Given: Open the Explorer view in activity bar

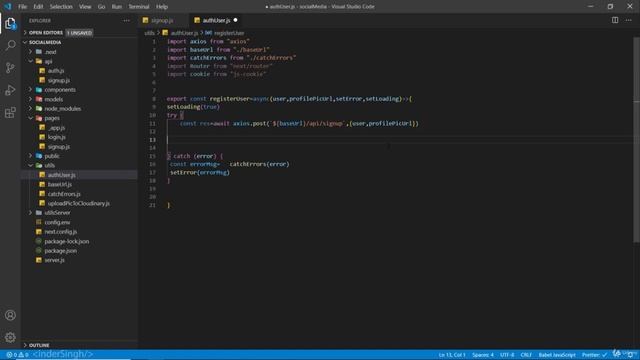Looking at the screenshot, I should tap(10, 24).
